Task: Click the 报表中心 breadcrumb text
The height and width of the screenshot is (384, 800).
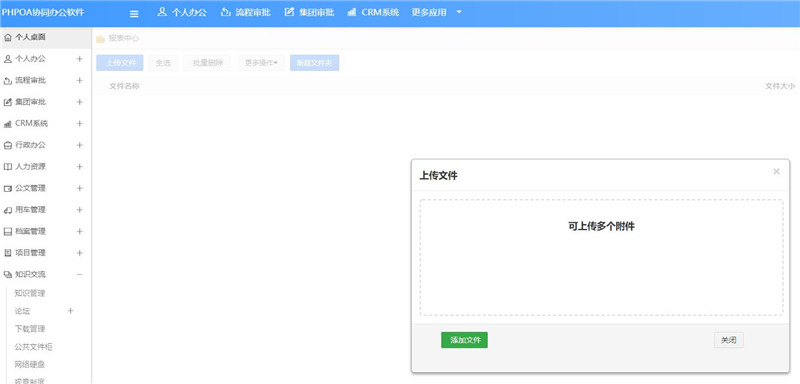Action: pos(123,38)
